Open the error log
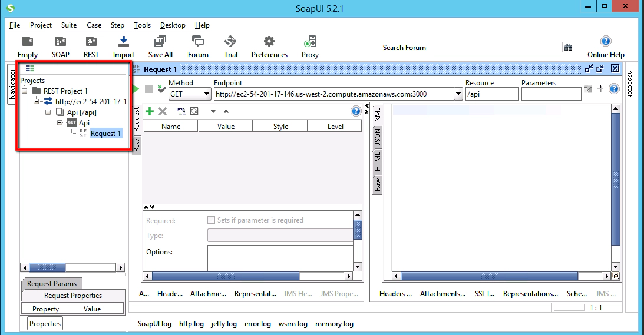This screenshot has height=335, width=644. tap(257, 324)
